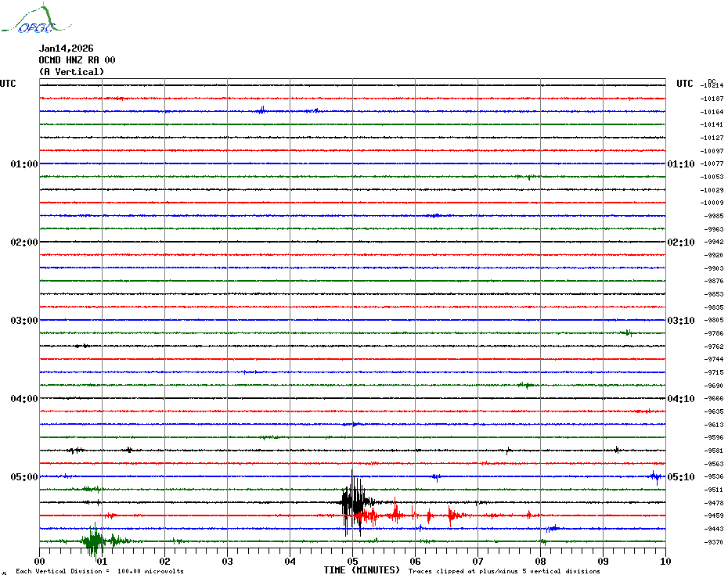Click the (A Vertical) channel label
The height and width of the screenshot is (582, 728).
coord(71,72)
